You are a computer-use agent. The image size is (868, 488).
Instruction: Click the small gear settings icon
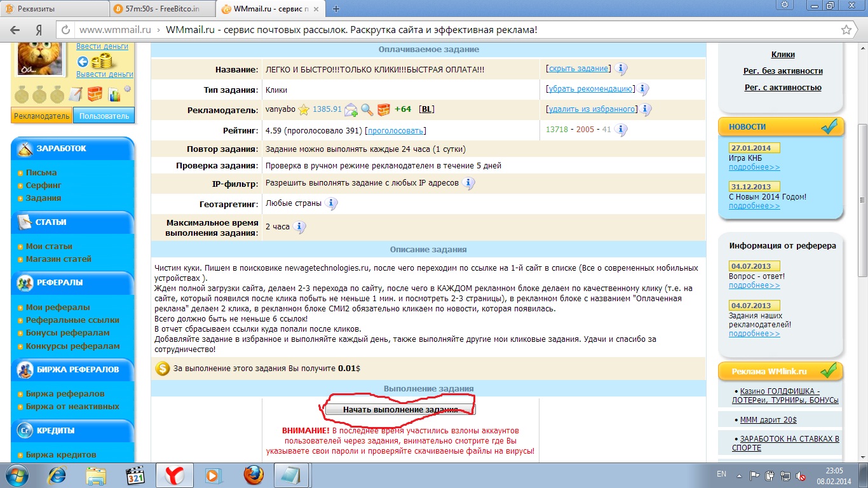click(x=128, y=89)
